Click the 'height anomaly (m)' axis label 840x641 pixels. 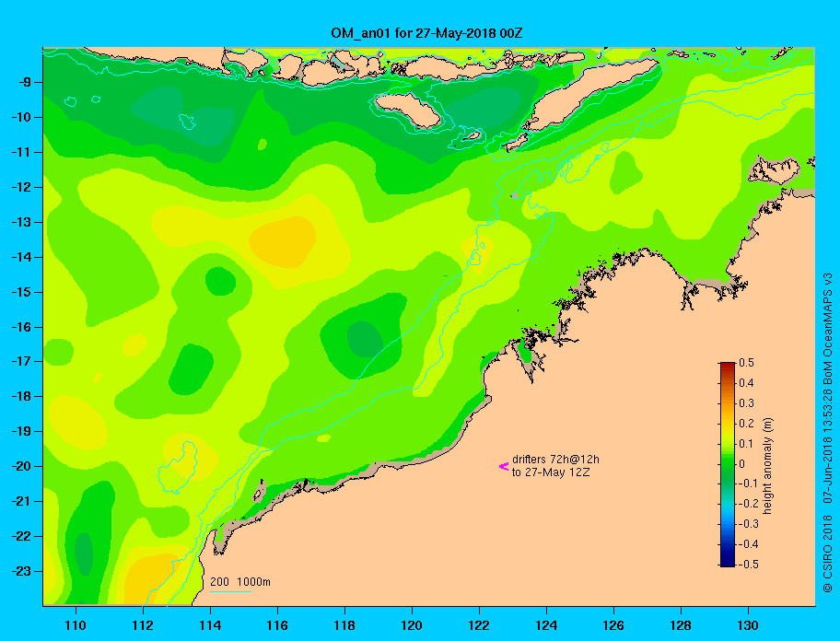768,466
